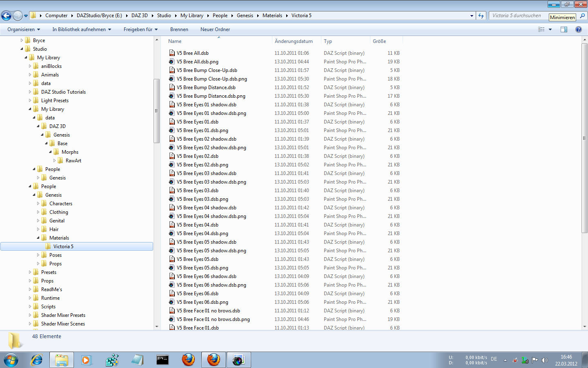Viewport: 588px width, 368px height.
Task: Click the Windows Explorer taskbar icon
Action: pyautogui.click(x=62, y=360)
